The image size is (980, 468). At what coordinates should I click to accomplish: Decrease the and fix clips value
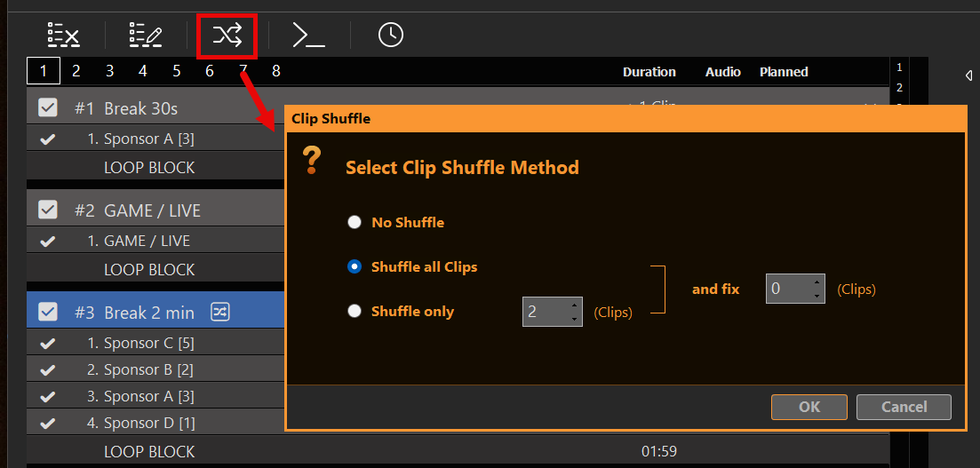tap(817, 296)
